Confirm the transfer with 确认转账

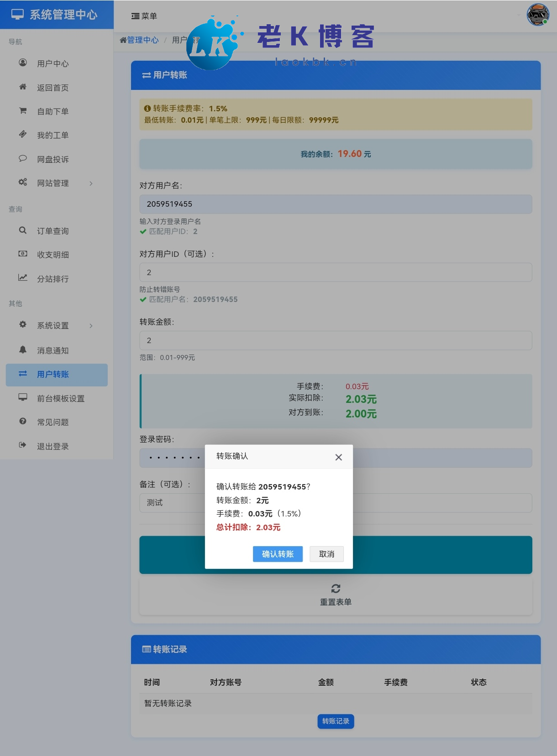[278, 554]
